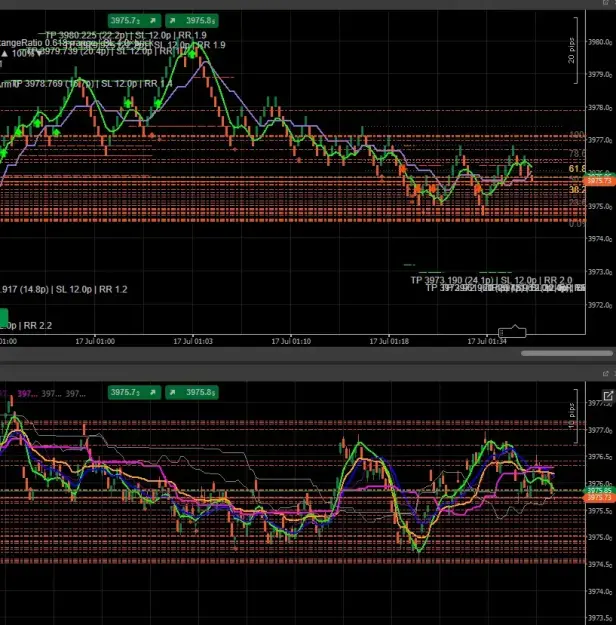Click the lower chart 3975.7 sell button
Screen dimensions: 616x625
point(134,392)
